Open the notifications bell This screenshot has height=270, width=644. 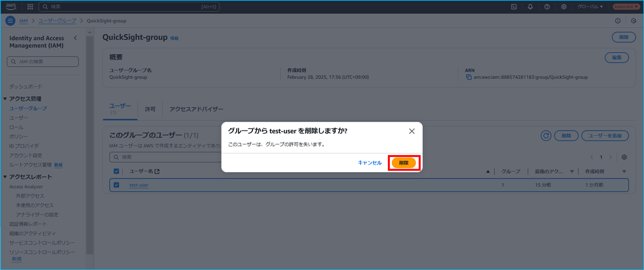click(530, 7)
